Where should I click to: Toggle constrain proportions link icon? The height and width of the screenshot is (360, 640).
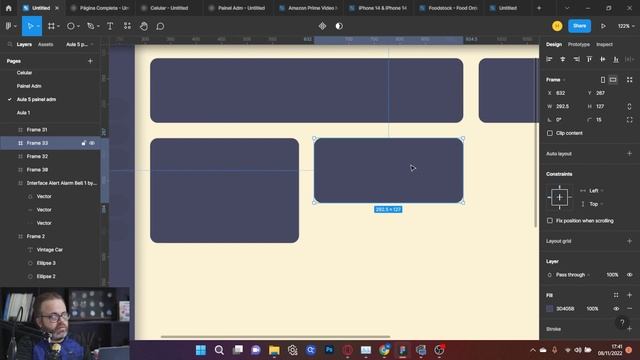pyautogui.click(x=629, y=106)
